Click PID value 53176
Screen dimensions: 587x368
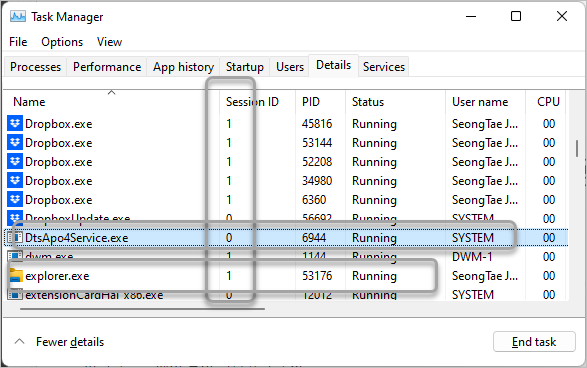(x=317, y=276)
